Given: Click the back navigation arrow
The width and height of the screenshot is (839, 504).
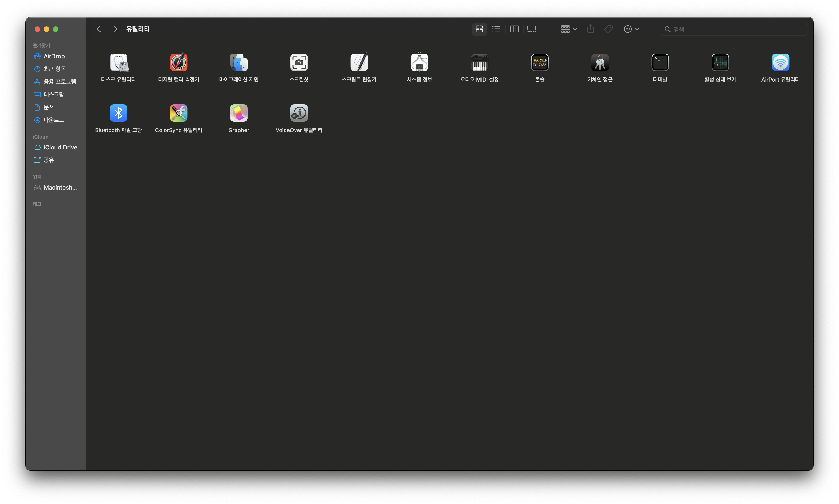Looking at the screenshot, I should [99, 29].
